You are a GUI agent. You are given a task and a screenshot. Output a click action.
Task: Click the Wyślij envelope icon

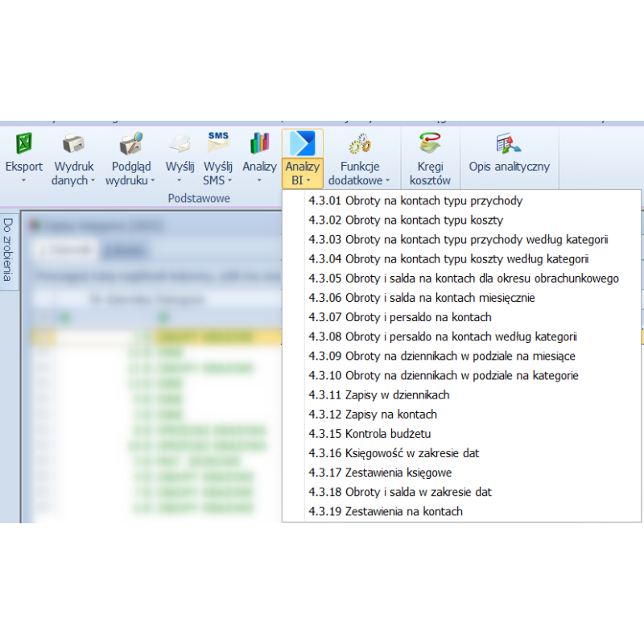pyautogui.click(x=180, y=144)
